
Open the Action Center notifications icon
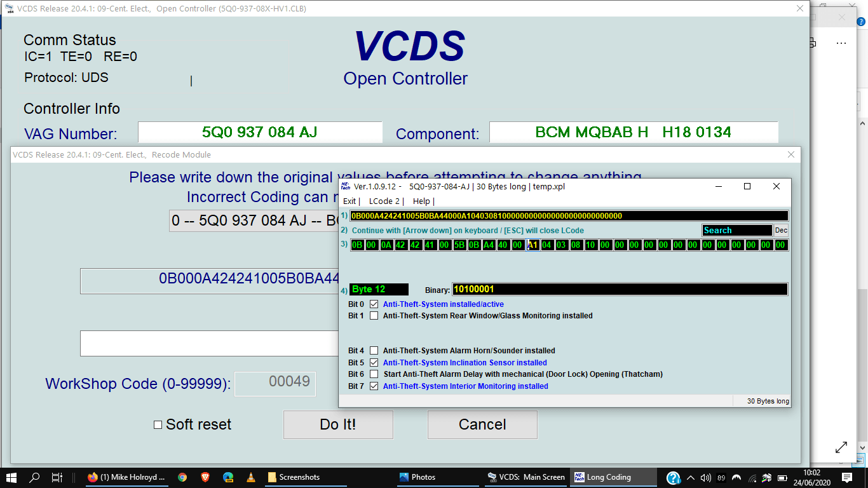click(x=847, y=477)
